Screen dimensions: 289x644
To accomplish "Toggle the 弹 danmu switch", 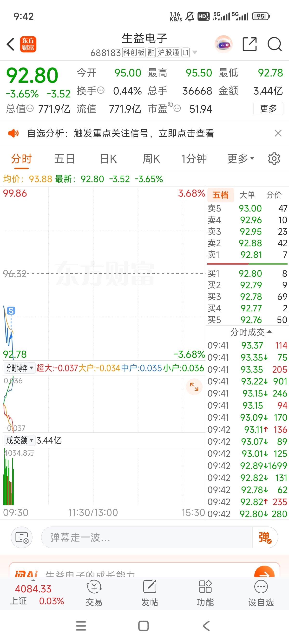I will 265,537.
